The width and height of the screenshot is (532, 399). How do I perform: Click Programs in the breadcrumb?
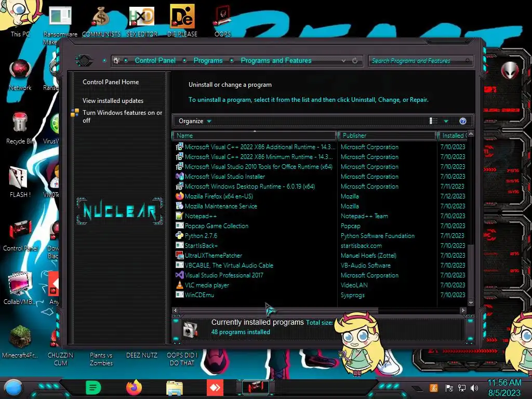pos(208,60)
